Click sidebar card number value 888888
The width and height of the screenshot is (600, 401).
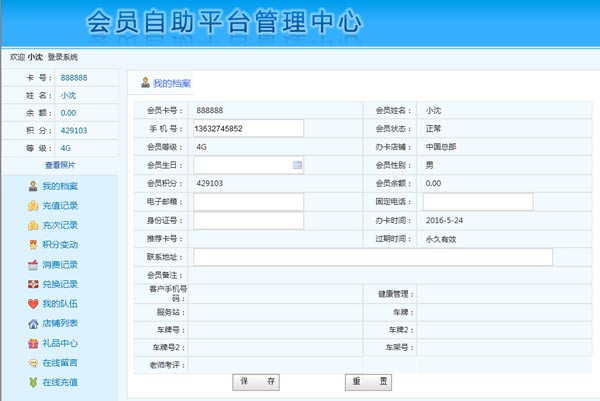[74, 78]
